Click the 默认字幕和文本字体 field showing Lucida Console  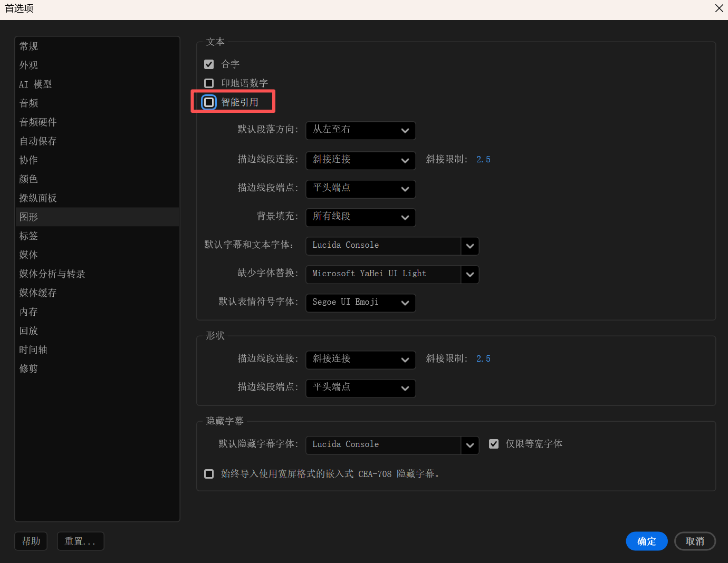(x=384, y=246)
